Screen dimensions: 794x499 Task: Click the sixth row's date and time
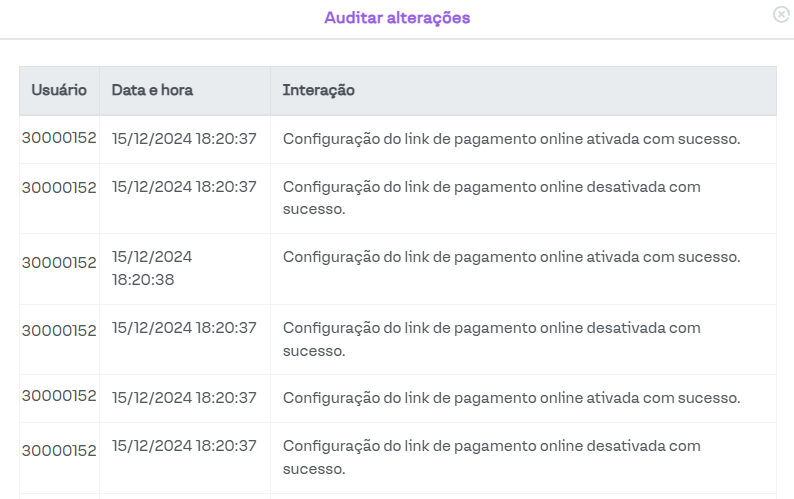184,446
